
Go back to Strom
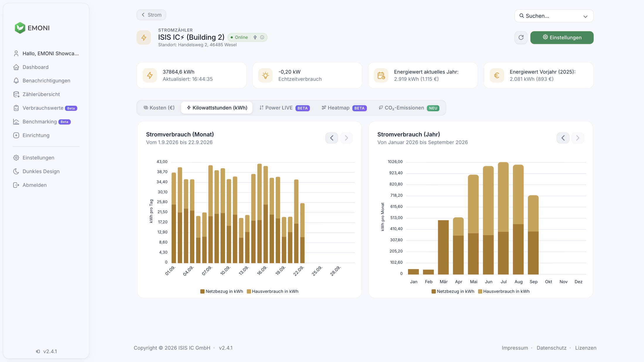151,15
